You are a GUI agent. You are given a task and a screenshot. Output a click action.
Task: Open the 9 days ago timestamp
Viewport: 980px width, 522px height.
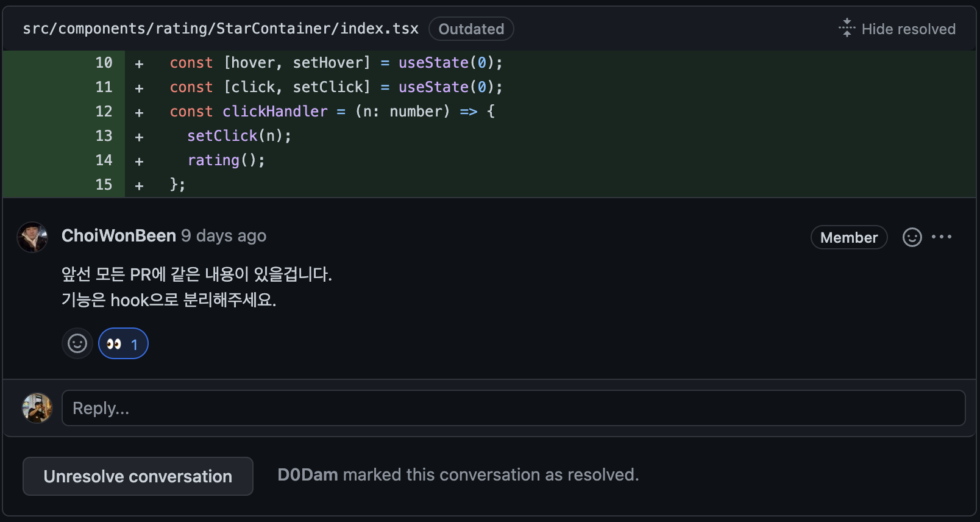224,236
